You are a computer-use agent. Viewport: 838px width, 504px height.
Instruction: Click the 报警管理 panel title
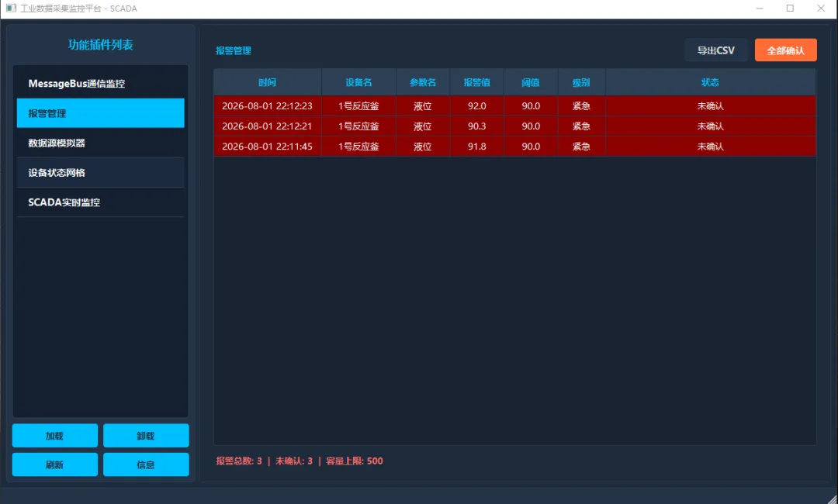(234, 50)
